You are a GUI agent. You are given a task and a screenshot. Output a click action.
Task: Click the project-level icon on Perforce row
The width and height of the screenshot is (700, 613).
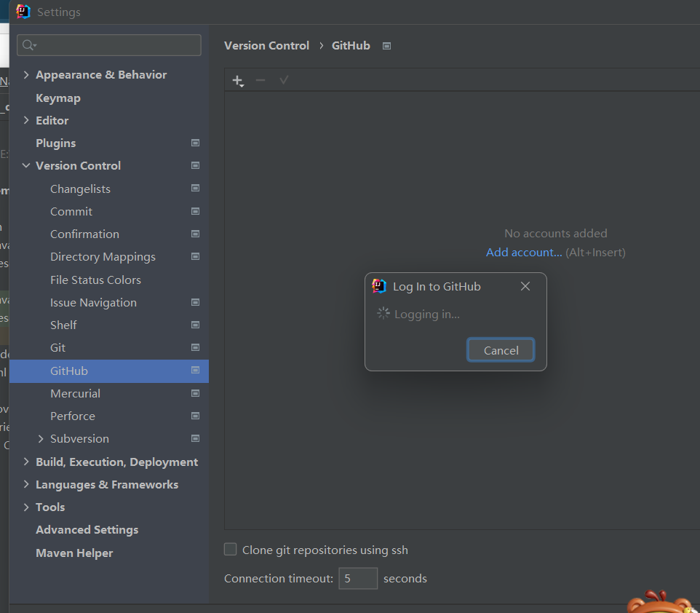[x=195, y=416]
